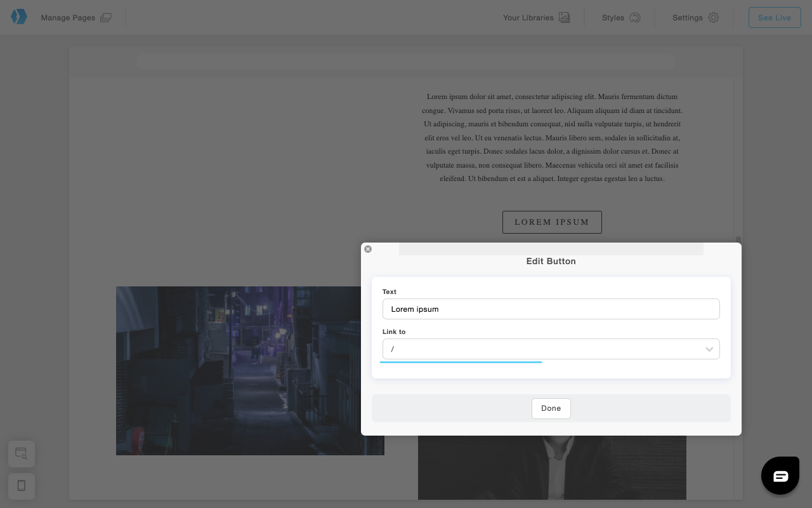Open Your Libraries via the image icon

[x=563, y=17]
